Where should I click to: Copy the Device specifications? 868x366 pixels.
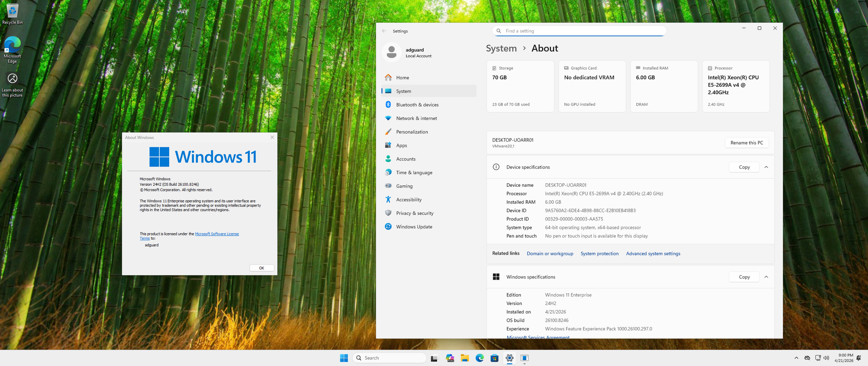click(x=744, y=167)
